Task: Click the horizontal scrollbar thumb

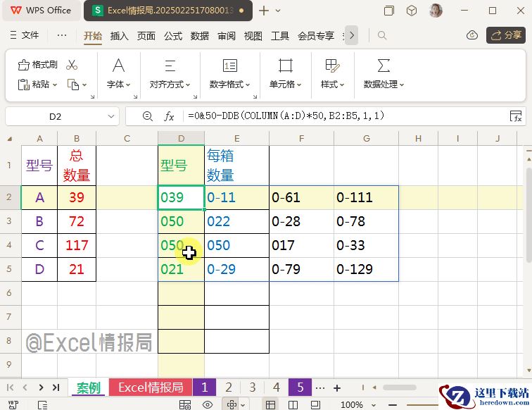Action: 399,387
